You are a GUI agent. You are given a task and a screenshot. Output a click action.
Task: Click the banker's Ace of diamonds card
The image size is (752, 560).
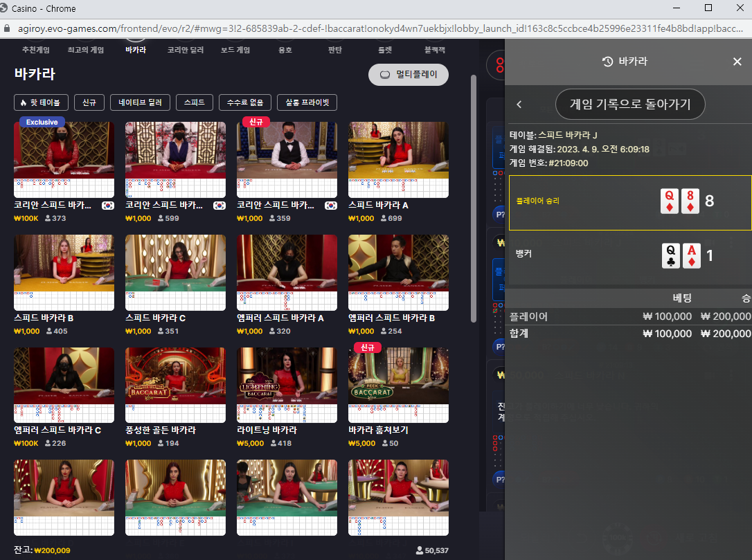coord(692,255)
